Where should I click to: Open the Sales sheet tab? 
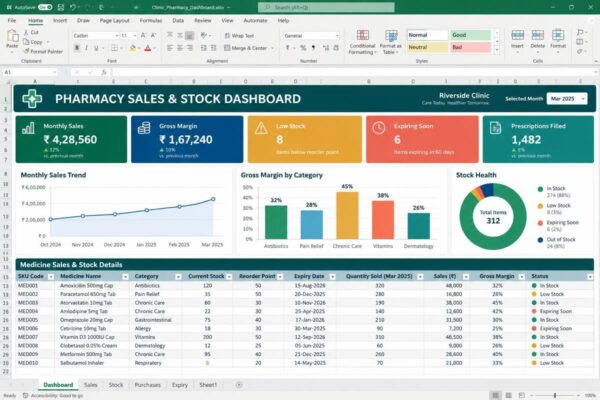point(91,385)
